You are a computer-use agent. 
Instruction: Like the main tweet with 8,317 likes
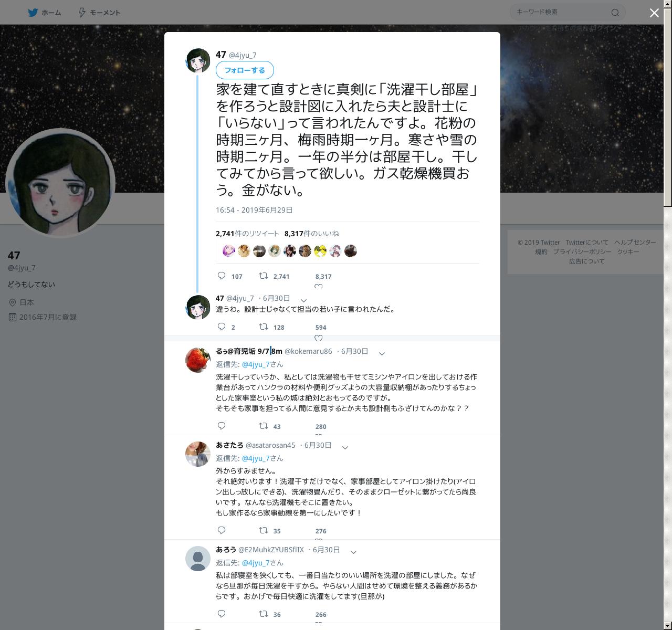pyautogui.click(x=318, y=287)
